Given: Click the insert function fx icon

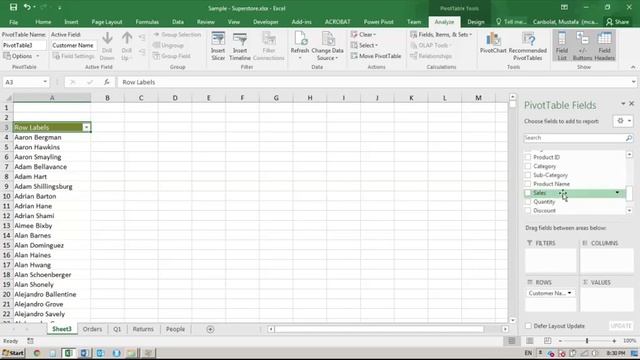Looking at the screenshot, I should click(107, 82).
